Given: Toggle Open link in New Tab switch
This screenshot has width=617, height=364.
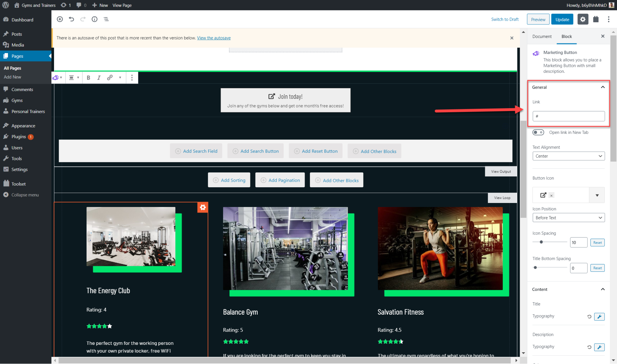Looking at the screenshot, I should 538,132.
